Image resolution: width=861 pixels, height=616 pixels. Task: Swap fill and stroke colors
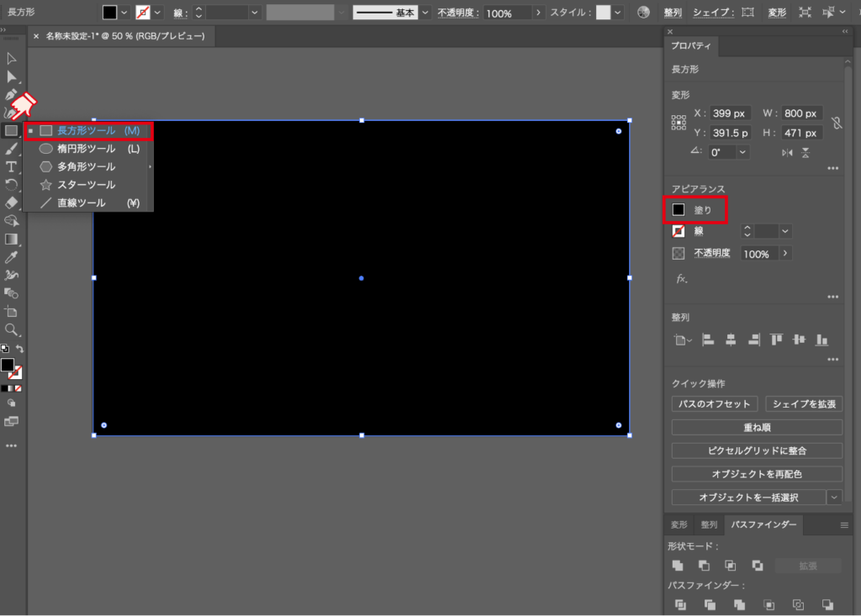click(x=20, y=349)
